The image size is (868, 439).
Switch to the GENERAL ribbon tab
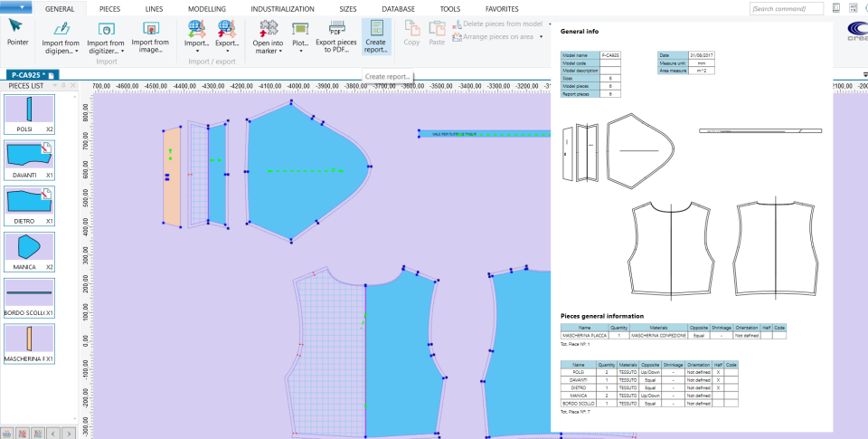60,9
